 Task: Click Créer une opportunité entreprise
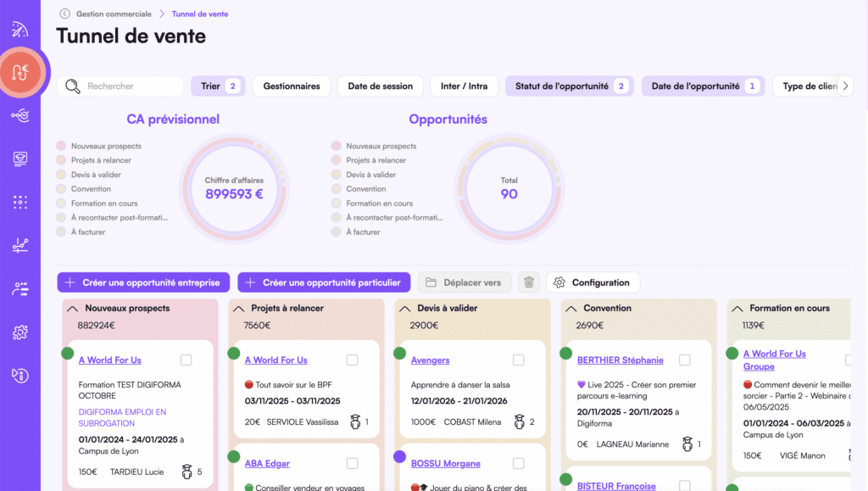(143, 282)
